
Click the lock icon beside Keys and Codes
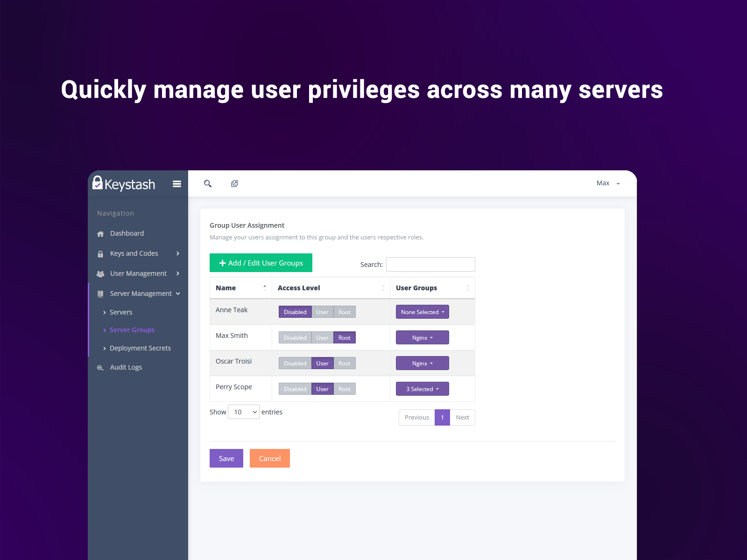100,253
